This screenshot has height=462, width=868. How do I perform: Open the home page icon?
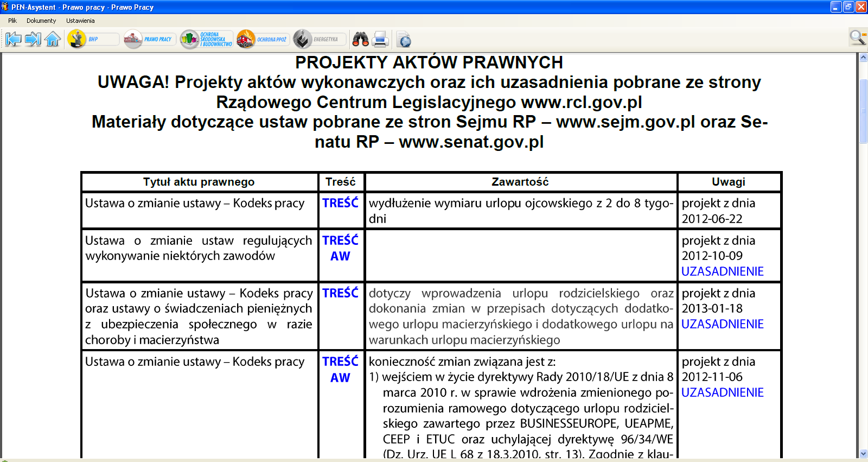point(53,39)
